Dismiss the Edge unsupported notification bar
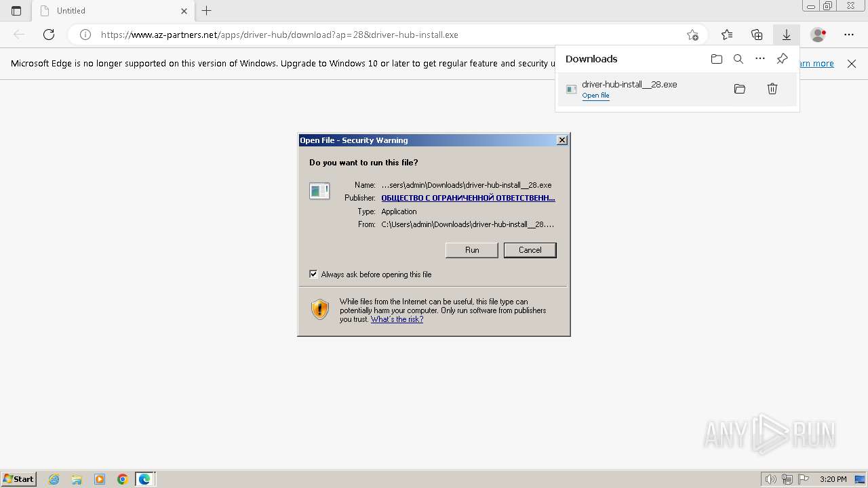 tap(852, 64)
